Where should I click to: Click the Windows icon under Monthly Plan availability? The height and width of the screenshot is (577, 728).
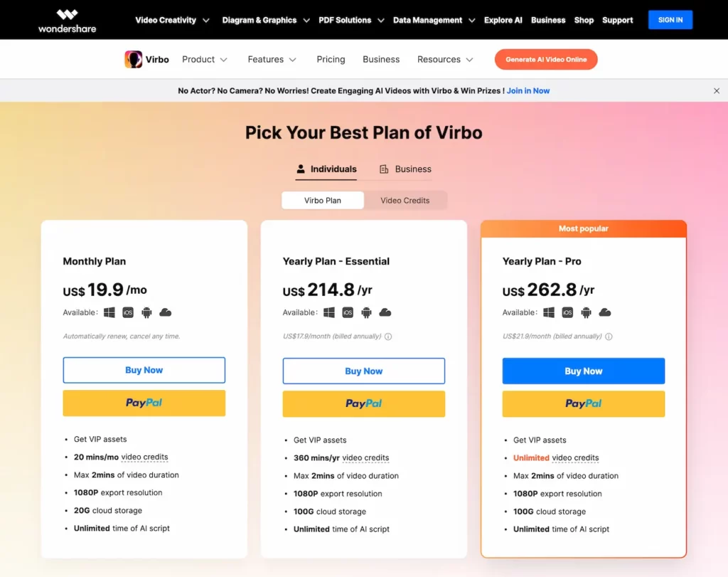[109, 312]
